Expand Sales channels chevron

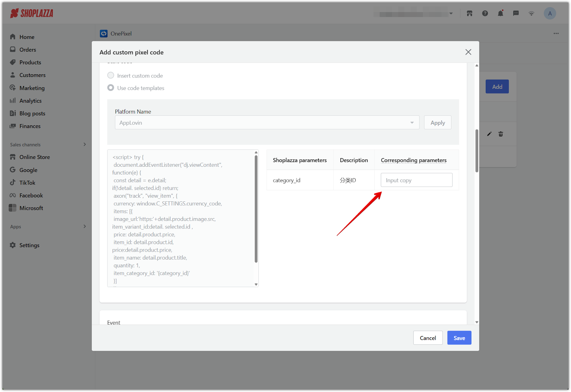pos(85,145)
